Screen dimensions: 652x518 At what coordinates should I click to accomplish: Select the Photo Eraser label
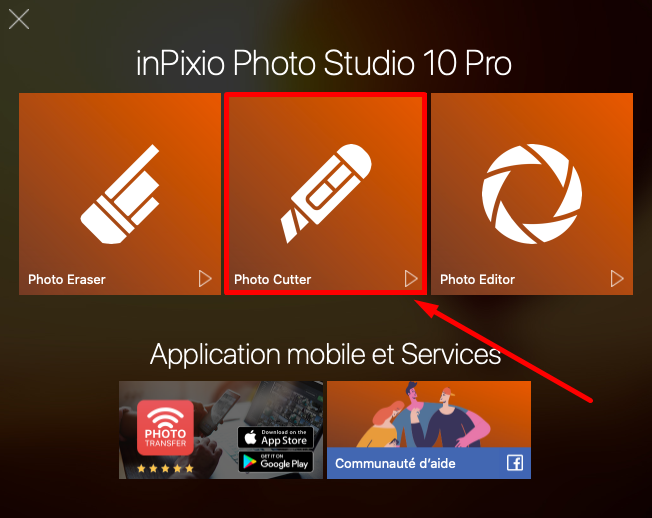tap(67, 279)
